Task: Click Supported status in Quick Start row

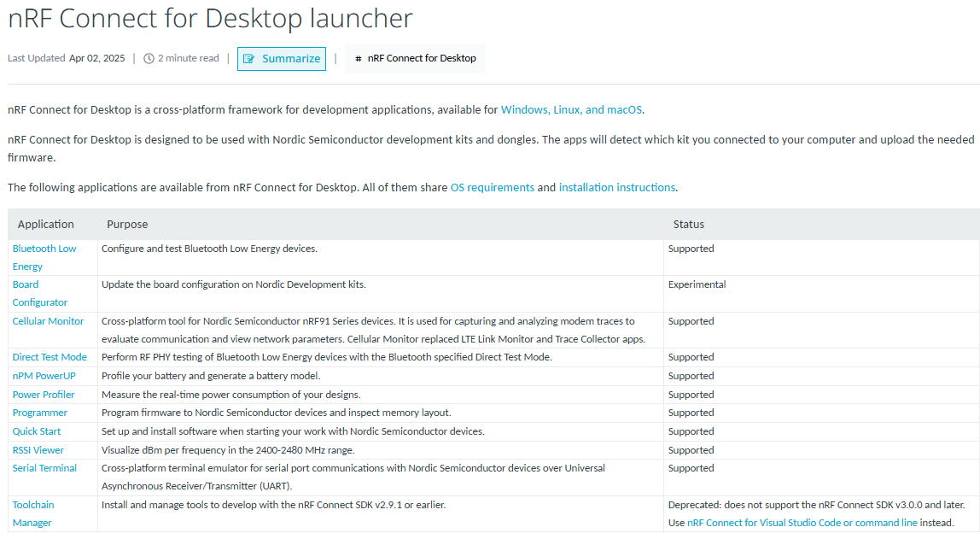Action: (691, 431)
